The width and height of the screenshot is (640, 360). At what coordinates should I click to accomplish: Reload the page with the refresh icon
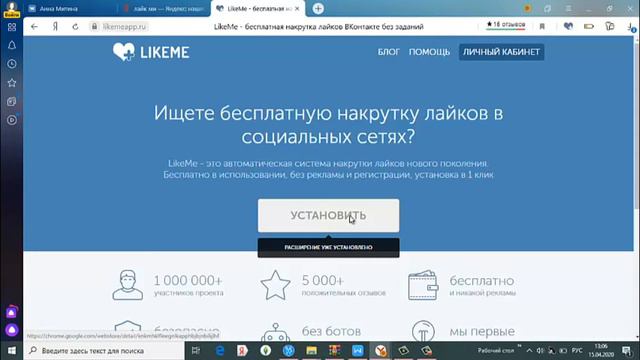pos(75,27)
